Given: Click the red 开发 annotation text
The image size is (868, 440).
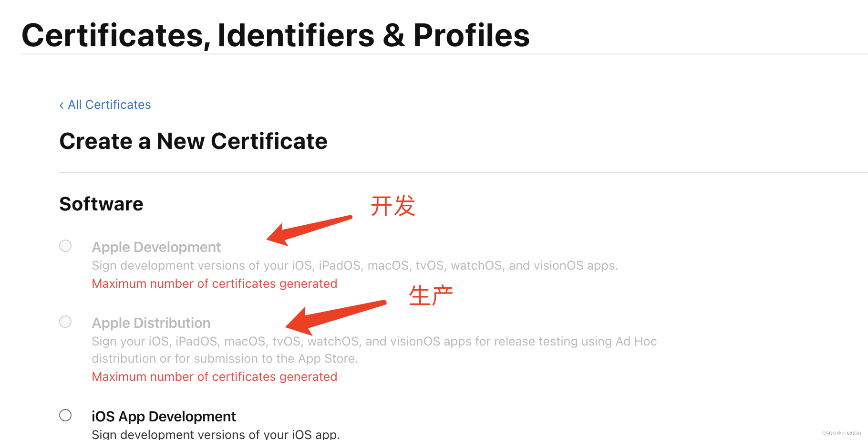Looking at the screenshot, I should [393, 206].
